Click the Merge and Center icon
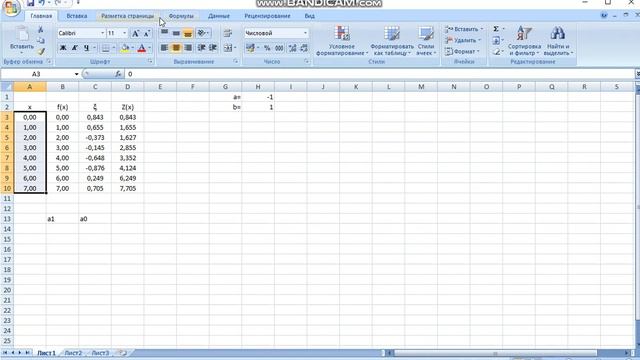640x360 pixels. 229,48
